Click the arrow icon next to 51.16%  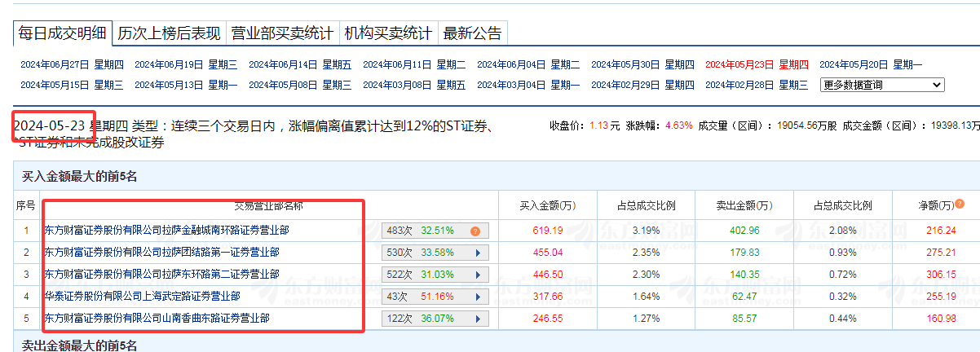(x=478, y=297)
